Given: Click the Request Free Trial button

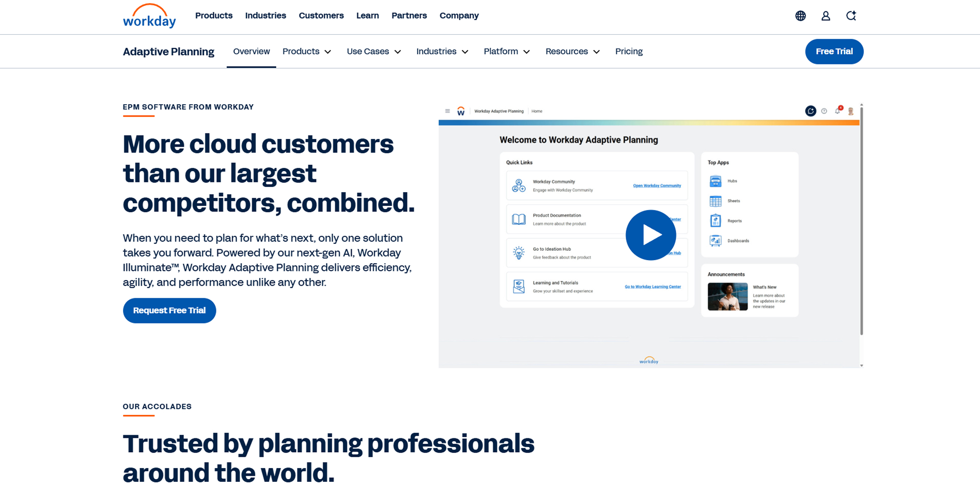Looking at the screenshot, I should click(x=169, y=310).
